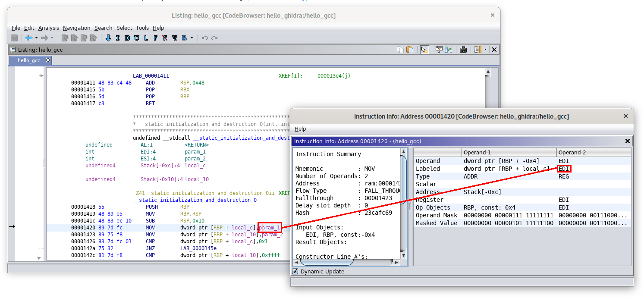
Task: Click Instruction Summary scroll-down arrow
Action: (x=403, y=255)
